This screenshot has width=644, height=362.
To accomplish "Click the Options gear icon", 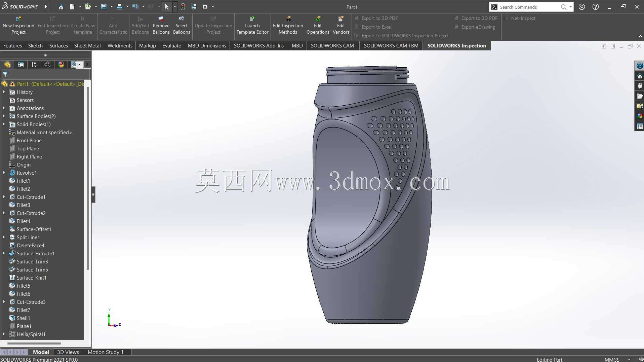I will click(x=205, y=7).
